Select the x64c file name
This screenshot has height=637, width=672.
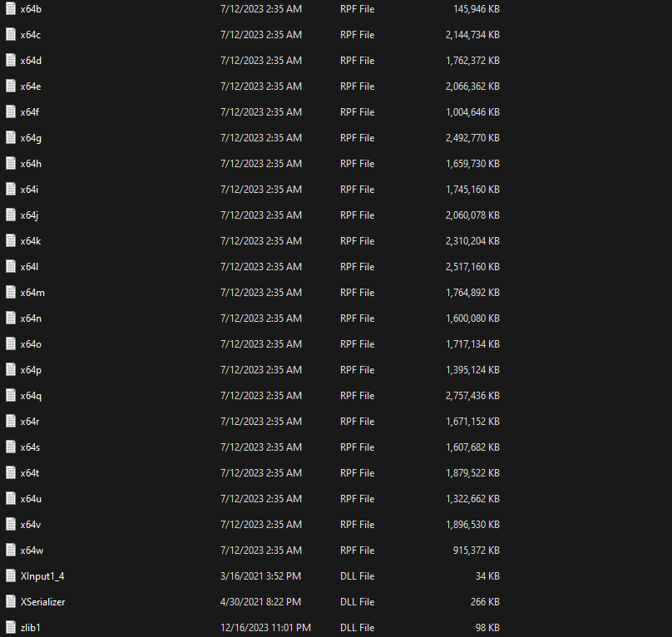click(31, 35)
